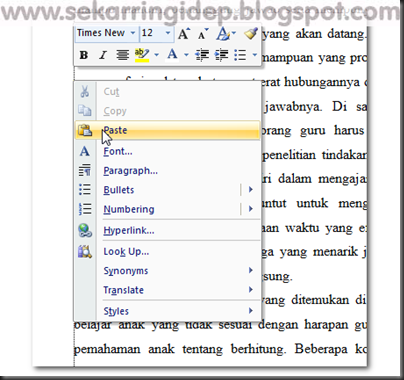Click the Paste clipboard icon
Screen dimensions: 404x380
pos(85,130)
